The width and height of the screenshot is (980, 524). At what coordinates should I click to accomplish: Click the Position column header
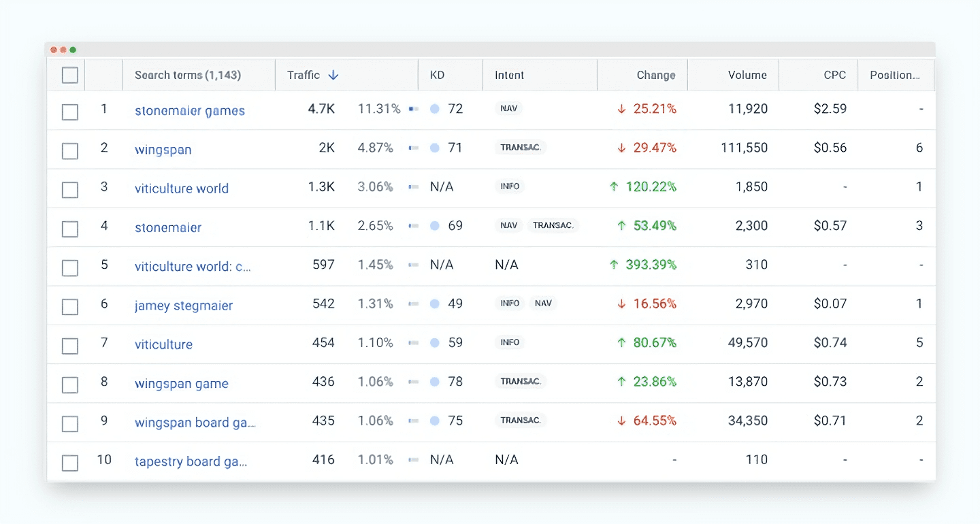pyautogui.click(x=896, y=75)
